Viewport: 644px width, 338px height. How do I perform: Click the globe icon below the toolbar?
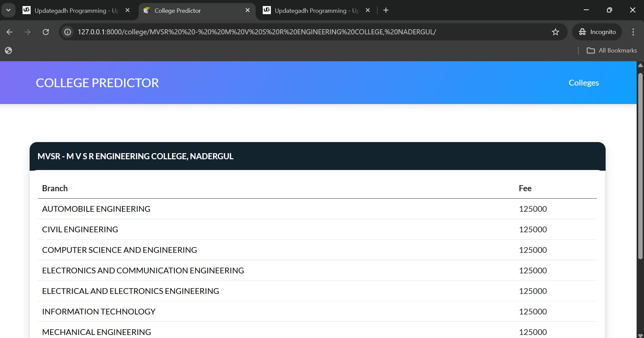[8, 50]
